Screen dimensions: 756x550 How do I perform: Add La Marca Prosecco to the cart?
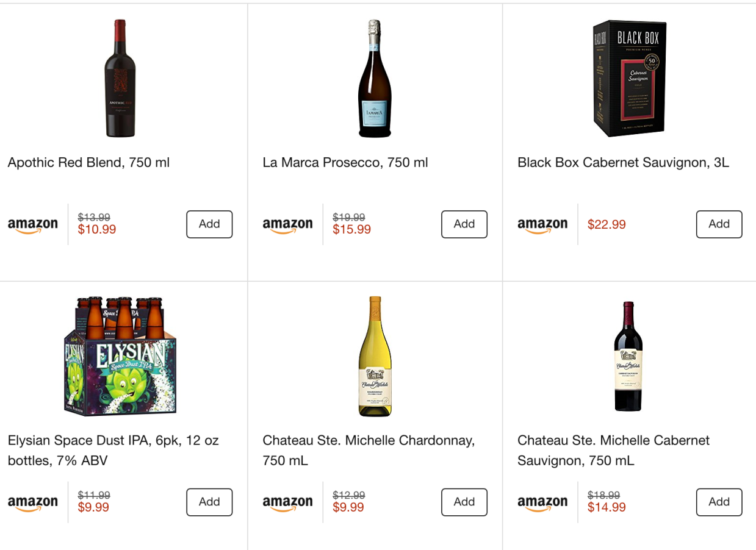click(x=464, y=224)
